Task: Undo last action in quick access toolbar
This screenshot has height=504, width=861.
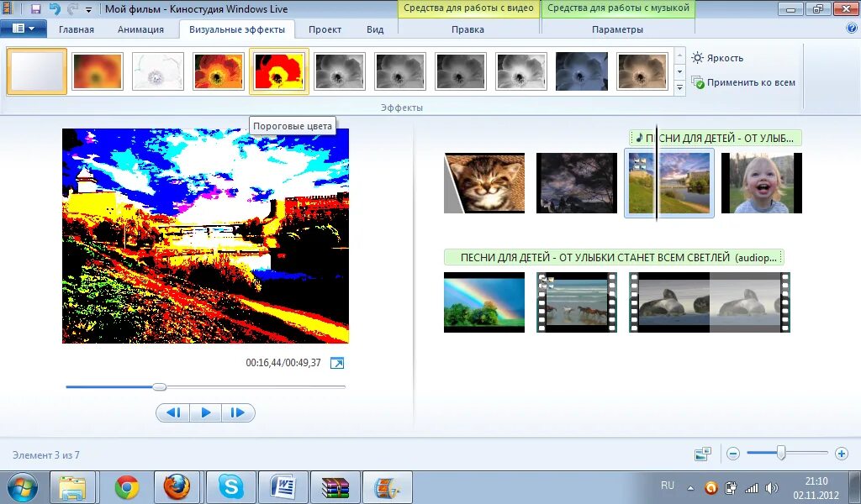Action: (55, 8)
